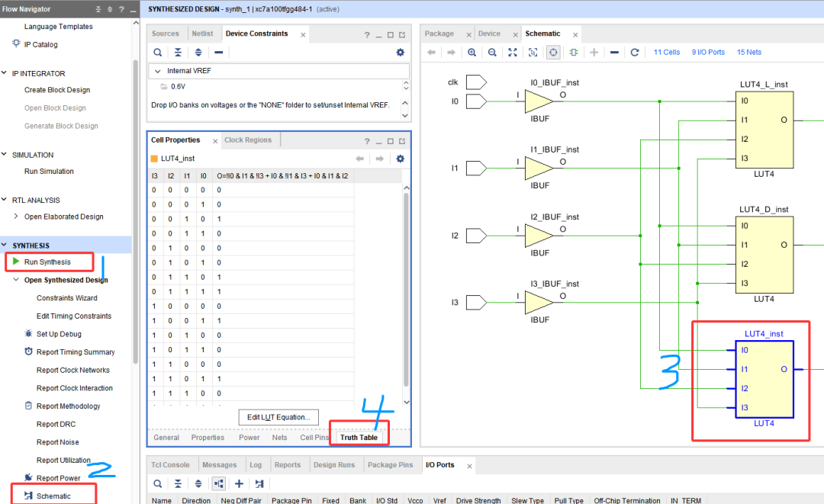Click the zoom fit icon in Schematic toolbar

(513, 53)
